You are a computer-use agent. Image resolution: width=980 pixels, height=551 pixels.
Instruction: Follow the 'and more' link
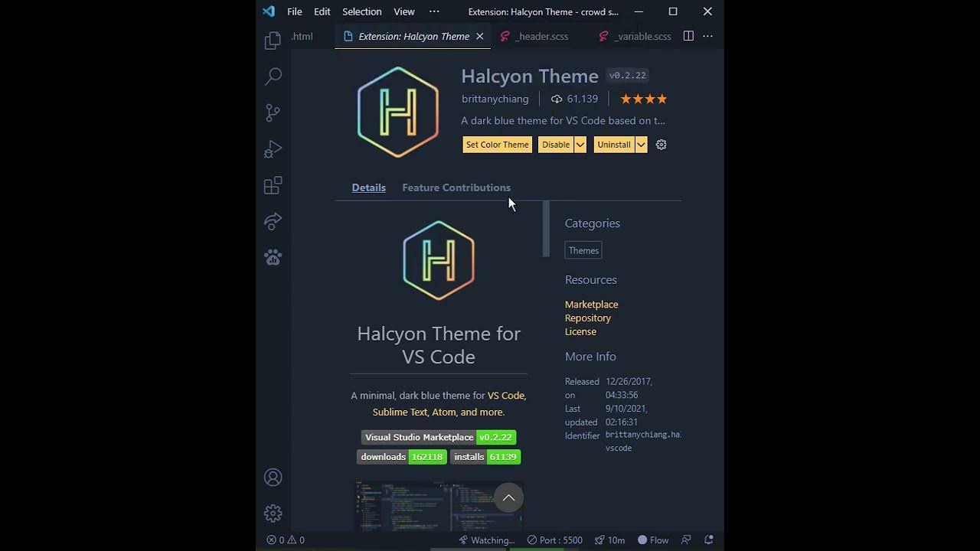(482, 412)
